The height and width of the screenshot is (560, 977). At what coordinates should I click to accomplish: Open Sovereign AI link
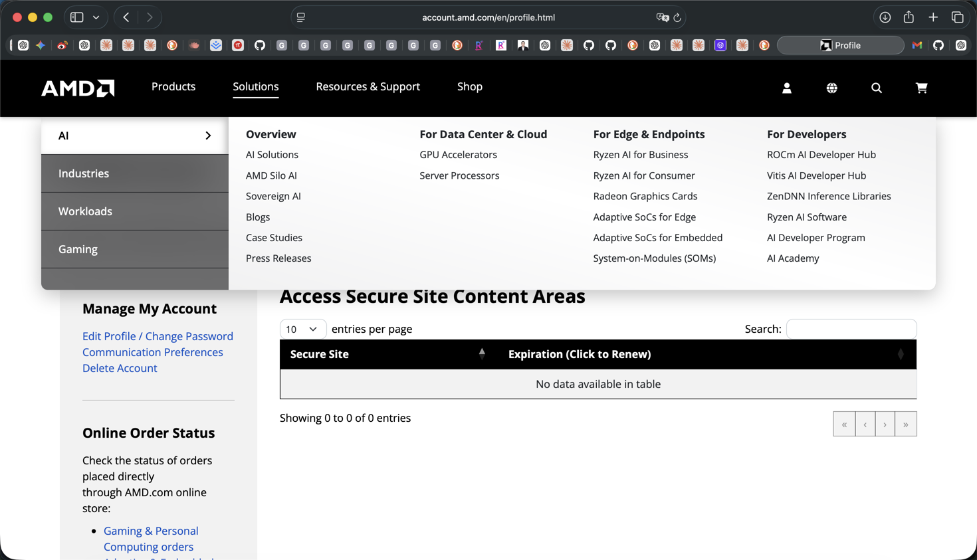coord(273,196)
